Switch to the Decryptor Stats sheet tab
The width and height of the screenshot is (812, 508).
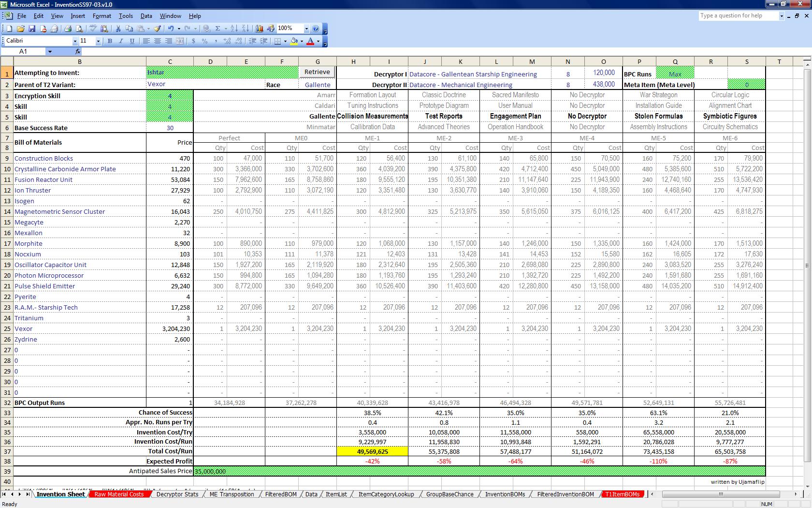[x=177, y=494]
